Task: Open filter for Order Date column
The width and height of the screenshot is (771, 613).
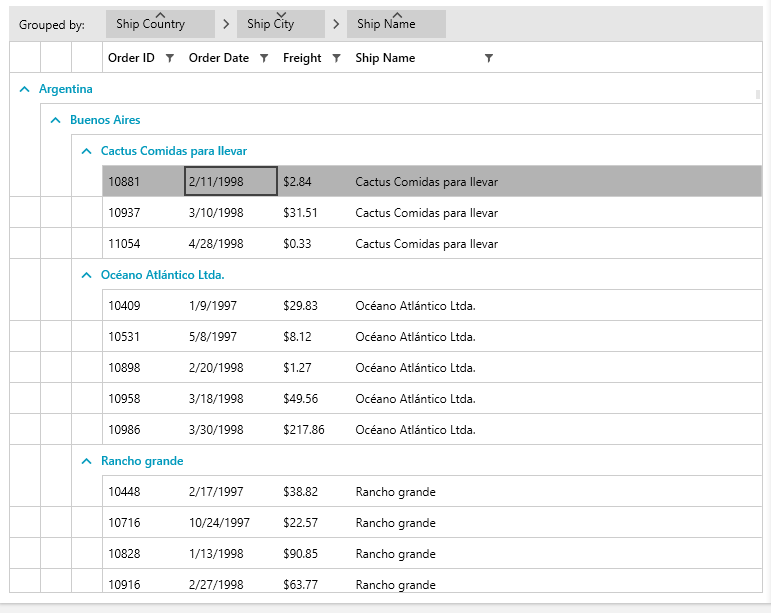Action: pos(264,58)
